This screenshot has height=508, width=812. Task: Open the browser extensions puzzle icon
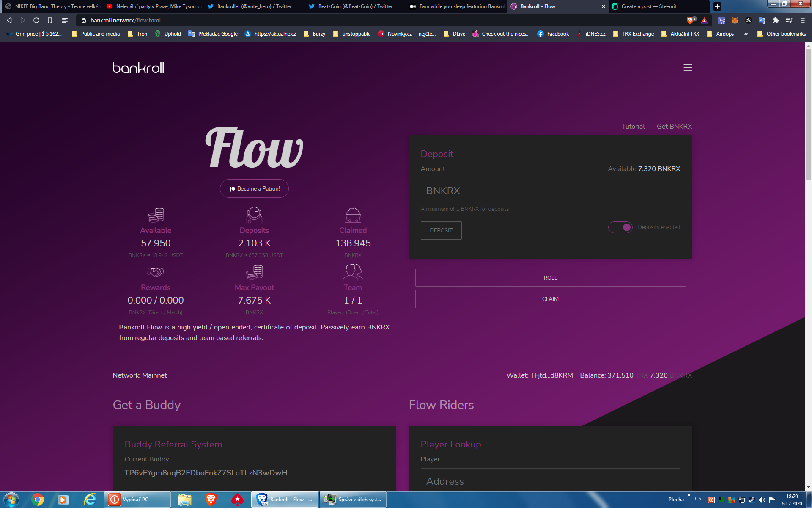tap(775, 20)
